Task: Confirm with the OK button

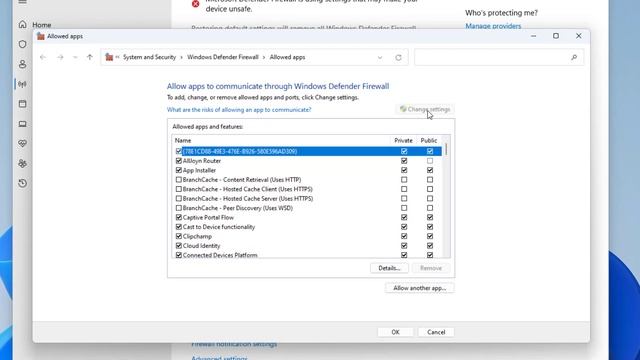Action: 395,332
